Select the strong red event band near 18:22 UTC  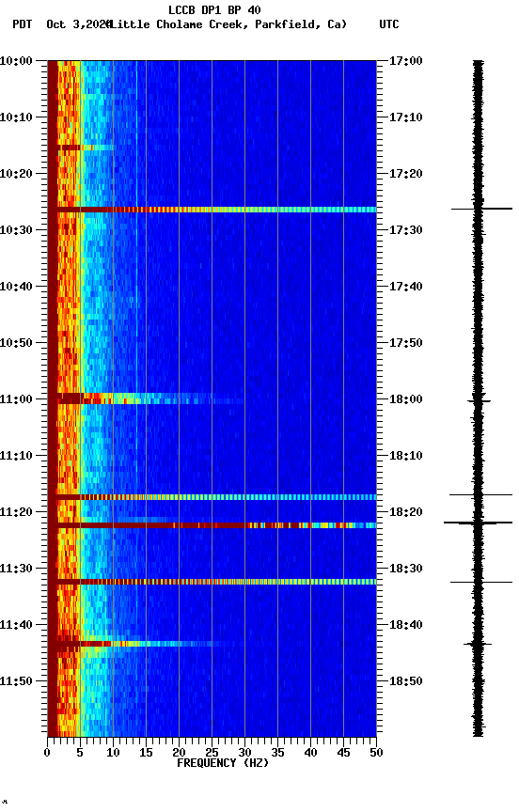point(212,525)
